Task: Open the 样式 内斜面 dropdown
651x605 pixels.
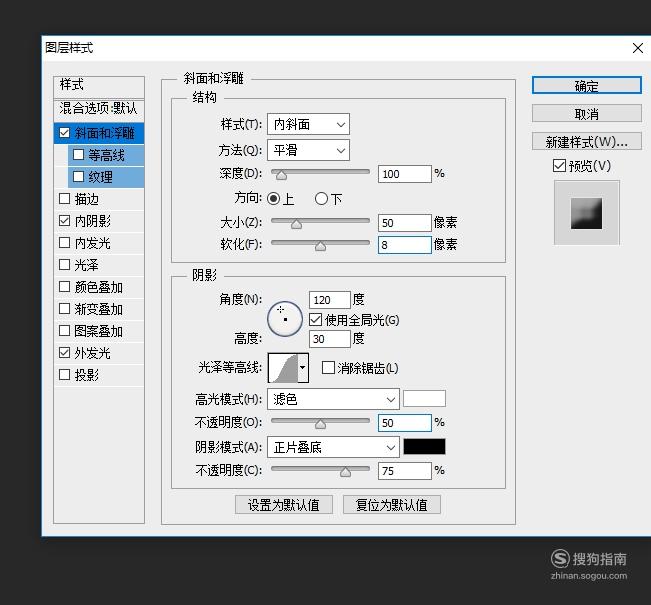Action: [308, 124]
